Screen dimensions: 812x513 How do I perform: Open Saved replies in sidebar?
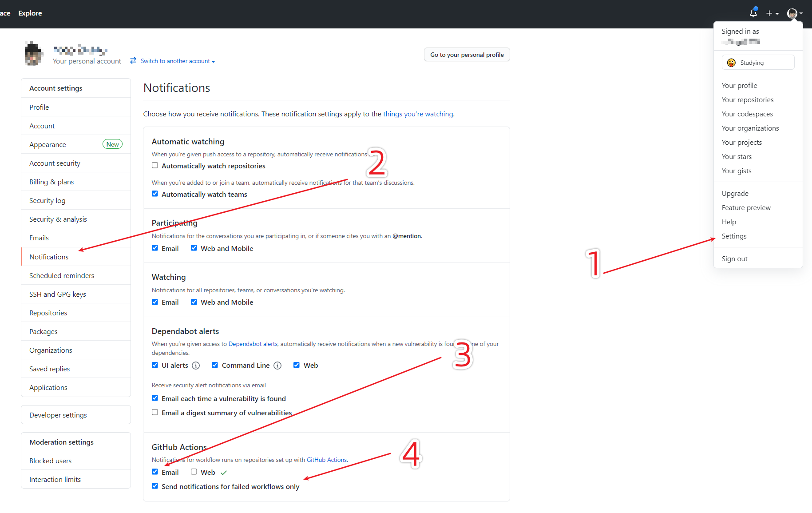[76, 369]
